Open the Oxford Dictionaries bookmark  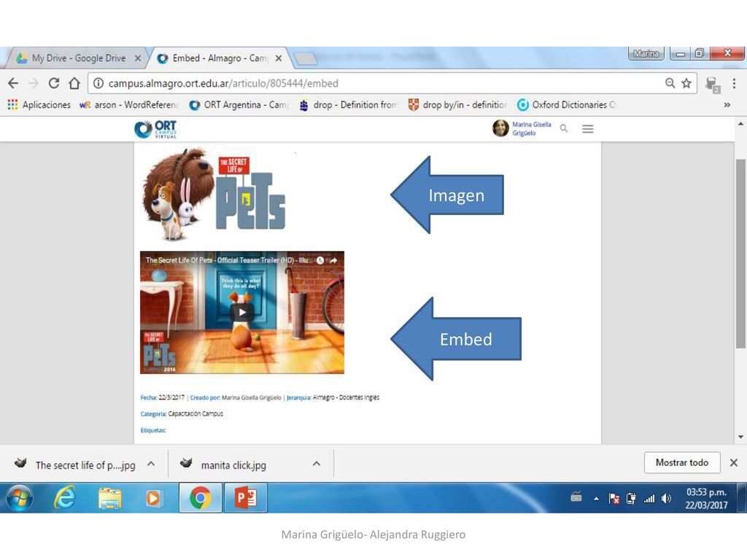tap(566, 105)
